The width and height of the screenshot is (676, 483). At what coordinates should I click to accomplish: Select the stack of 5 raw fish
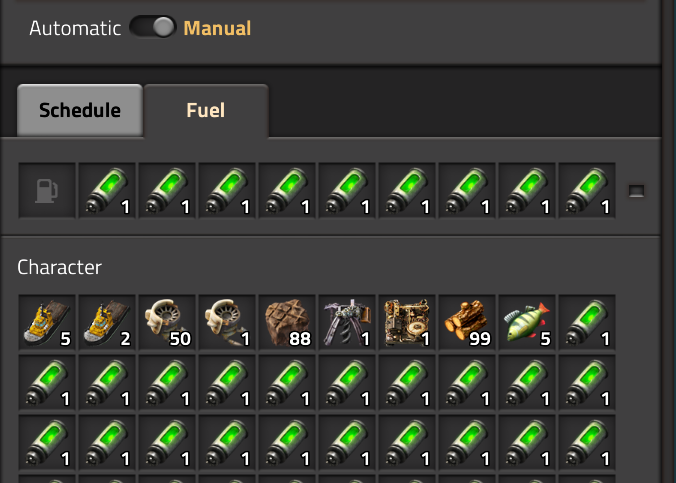(526, 322)
